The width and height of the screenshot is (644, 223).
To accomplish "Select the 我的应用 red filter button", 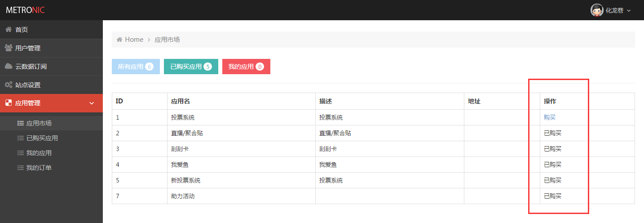I will pos(246,67).
